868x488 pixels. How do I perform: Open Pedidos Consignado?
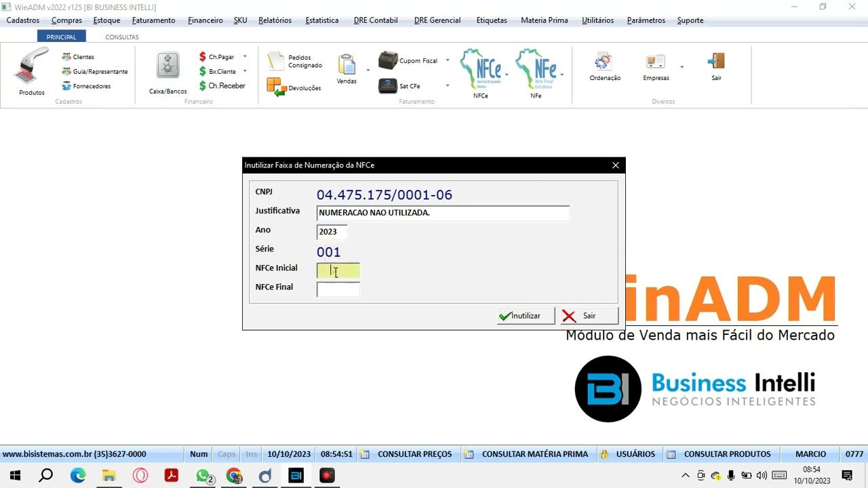296,62
